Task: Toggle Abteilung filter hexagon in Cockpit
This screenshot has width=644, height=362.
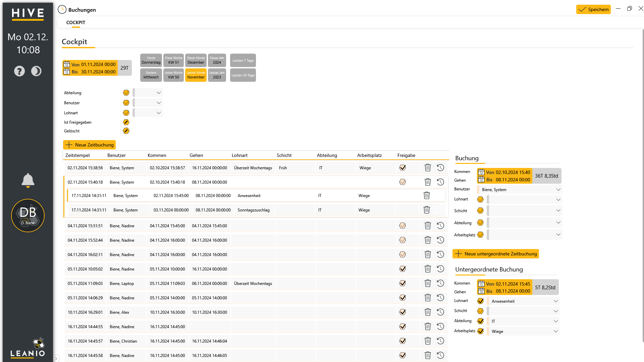Action: (x=126, y=93)
